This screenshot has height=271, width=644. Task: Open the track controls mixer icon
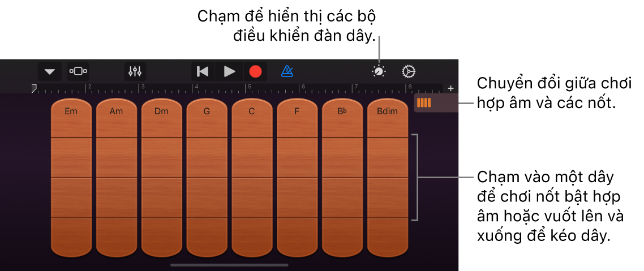135,71
